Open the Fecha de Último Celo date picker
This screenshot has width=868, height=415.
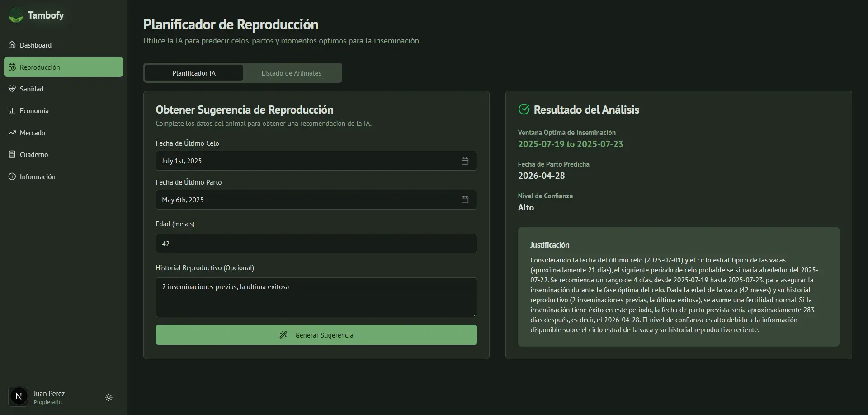click(x=465, y=161)
